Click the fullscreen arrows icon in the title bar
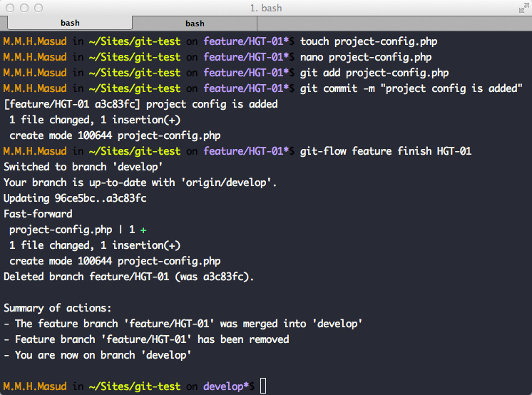The height and width of the screenshot is (395, 532). [524, 8]
